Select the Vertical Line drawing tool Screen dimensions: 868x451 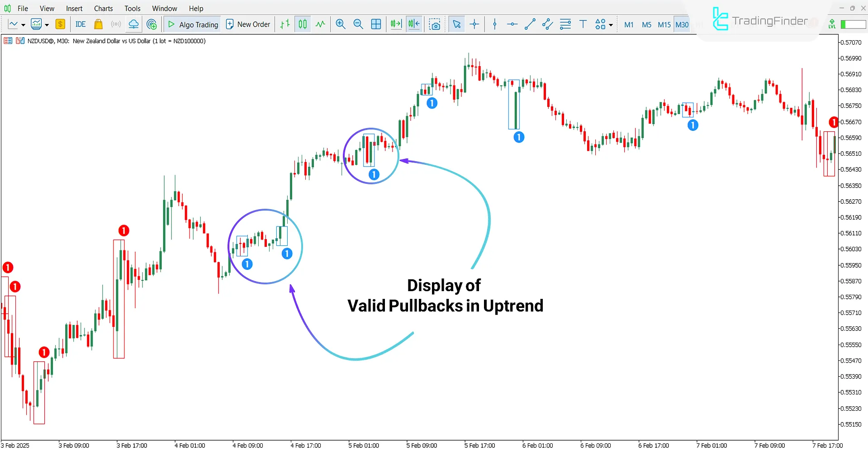494,24
